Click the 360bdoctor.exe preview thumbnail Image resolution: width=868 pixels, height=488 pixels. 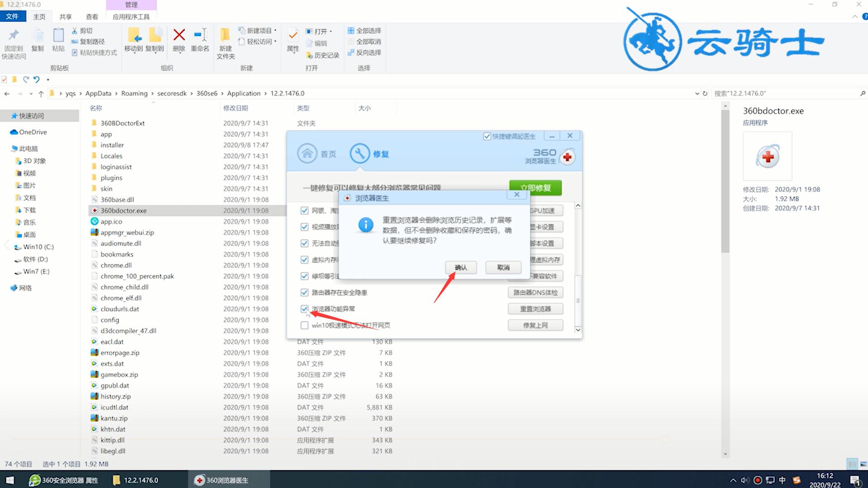point(767,157)
